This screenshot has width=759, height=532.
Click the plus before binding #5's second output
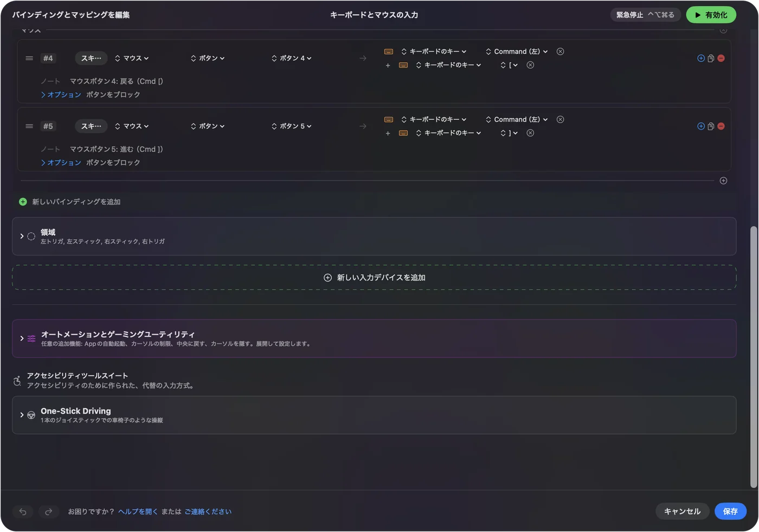[x=388, y=133]
